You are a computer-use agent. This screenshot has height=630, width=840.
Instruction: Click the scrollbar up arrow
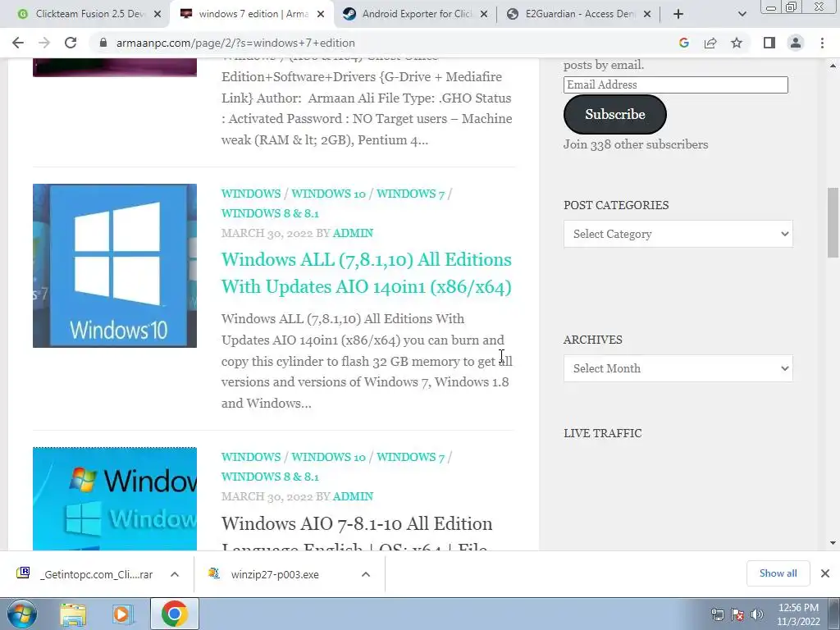click(833, 66)
